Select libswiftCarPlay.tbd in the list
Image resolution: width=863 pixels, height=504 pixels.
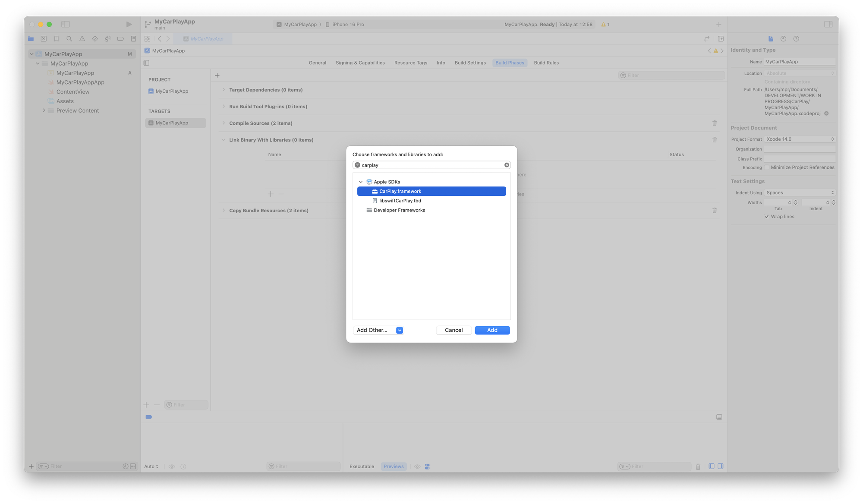tap(400, 201)
